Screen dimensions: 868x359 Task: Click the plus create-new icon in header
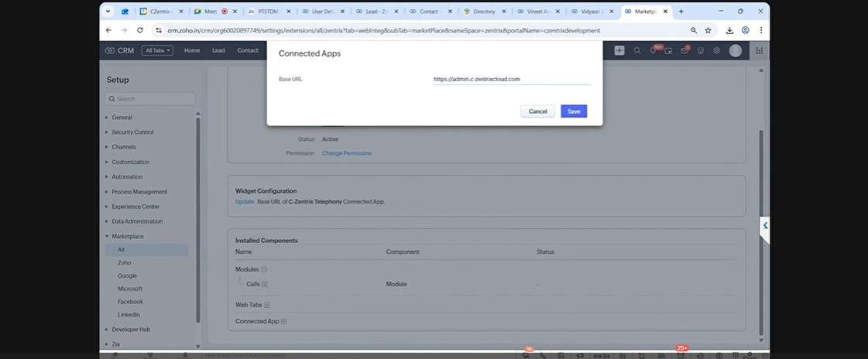click(619, 50)
